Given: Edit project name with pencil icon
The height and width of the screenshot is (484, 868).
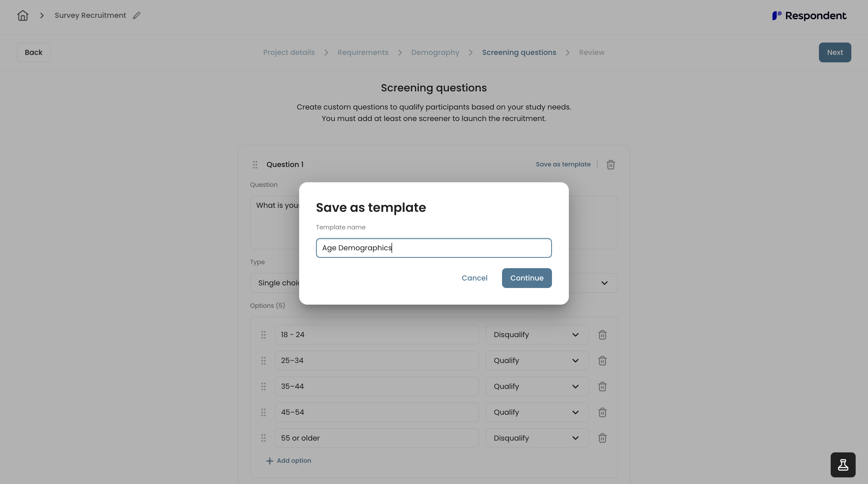Looking at the screenshot, I should click(136, 16).
